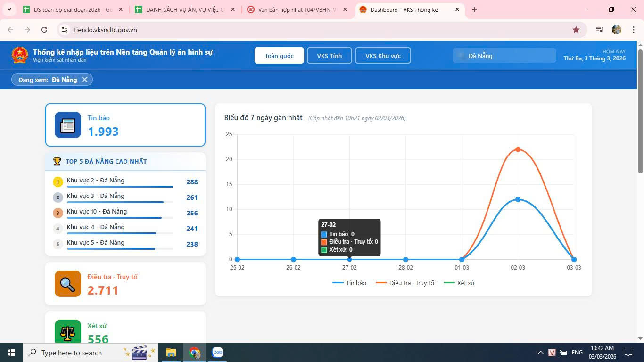Toggle the Điều tra · Truy tố legend item
The width and height of the screenshot is (644, 362).
(x=405, y=283)
